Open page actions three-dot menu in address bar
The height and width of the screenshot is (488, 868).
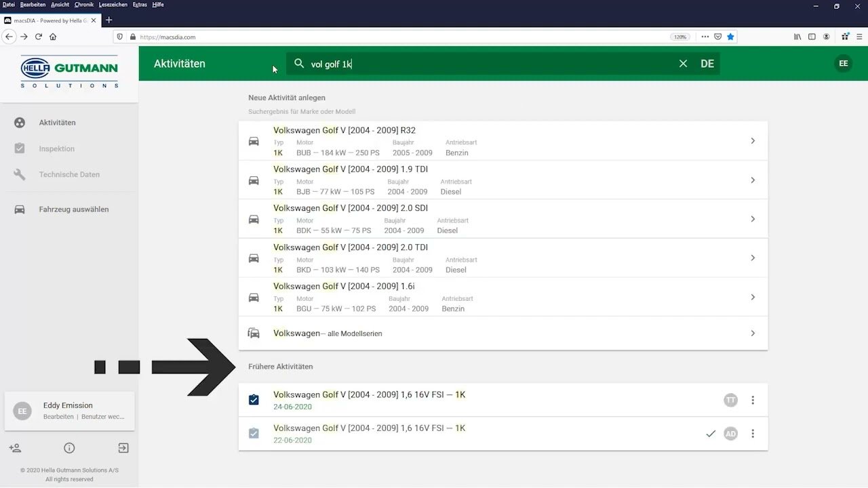coord(705,37)
